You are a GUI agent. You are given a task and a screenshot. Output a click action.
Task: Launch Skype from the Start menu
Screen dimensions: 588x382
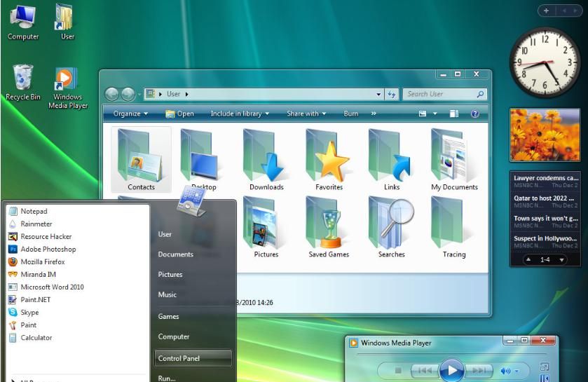(78, 313)
